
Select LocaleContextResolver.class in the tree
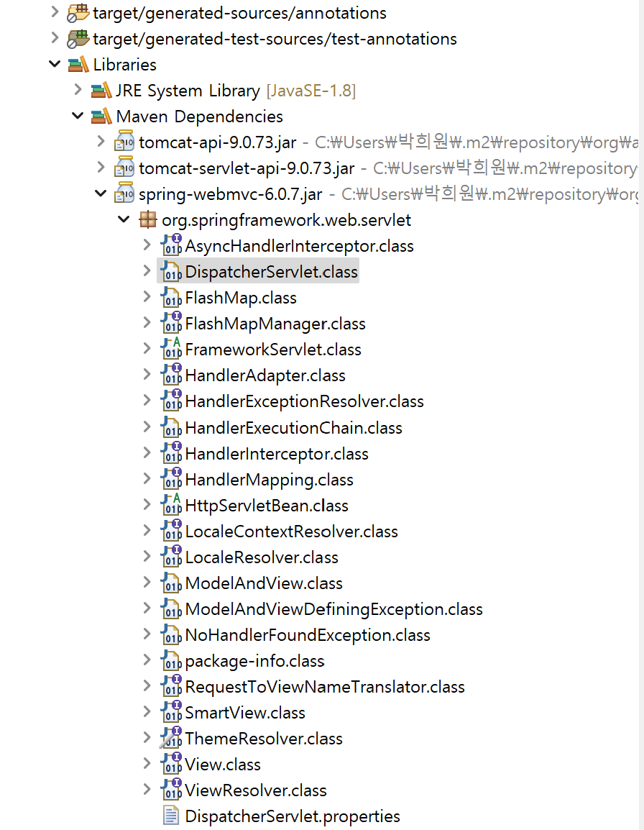point(292,532)
